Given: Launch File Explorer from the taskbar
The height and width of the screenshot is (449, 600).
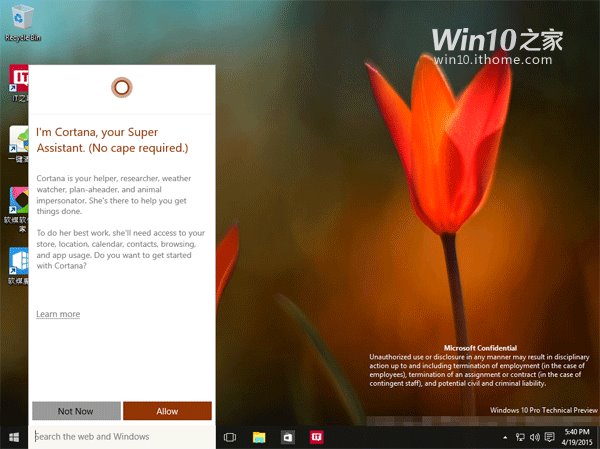Looking at the screenshot, I should pyautogui.click(x=259, y=437).
